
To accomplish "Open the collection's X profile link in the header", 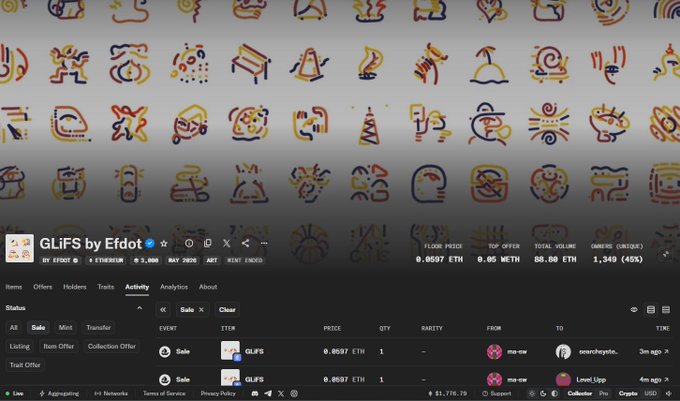I will 226,243.
